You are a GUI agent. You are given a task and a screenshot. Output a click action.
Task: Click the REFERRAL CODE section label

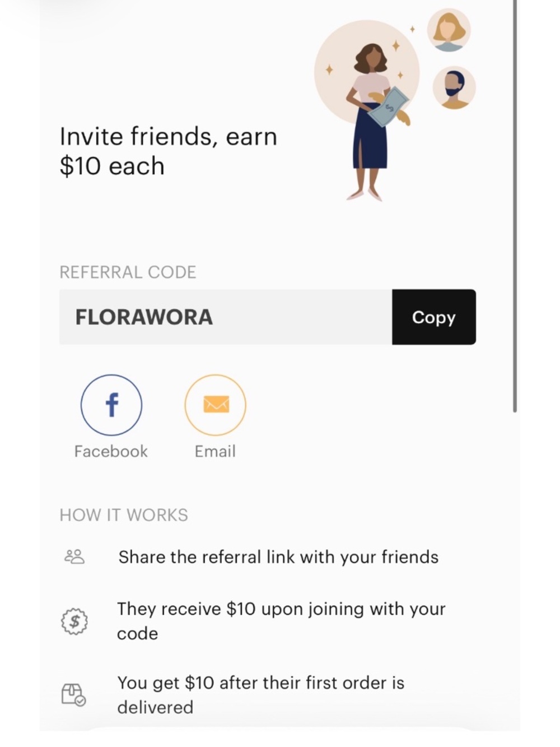click(x=128, y=272)
